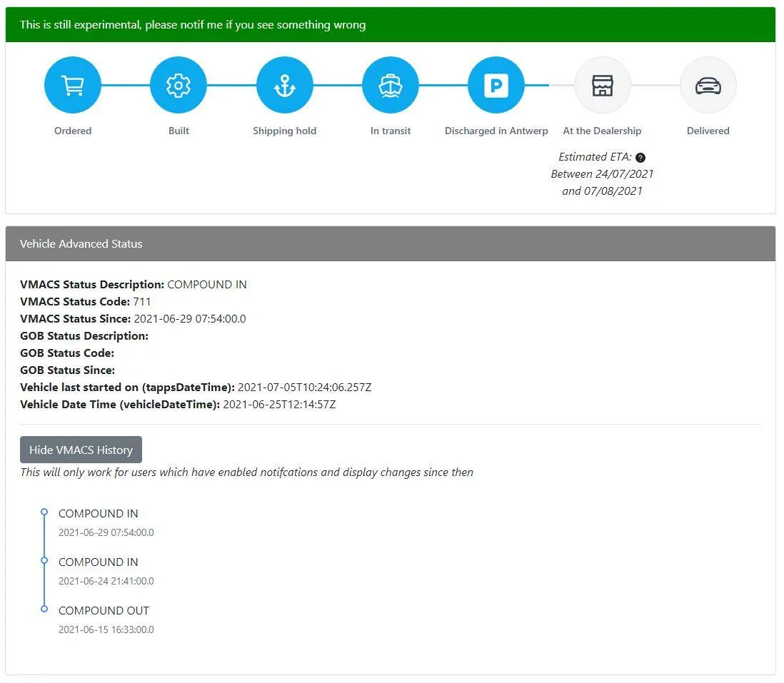Viewport: 784px width, 683px height.
Task: Click the 'Discharged in Antwerp' step label
Action: coord(496,131)
